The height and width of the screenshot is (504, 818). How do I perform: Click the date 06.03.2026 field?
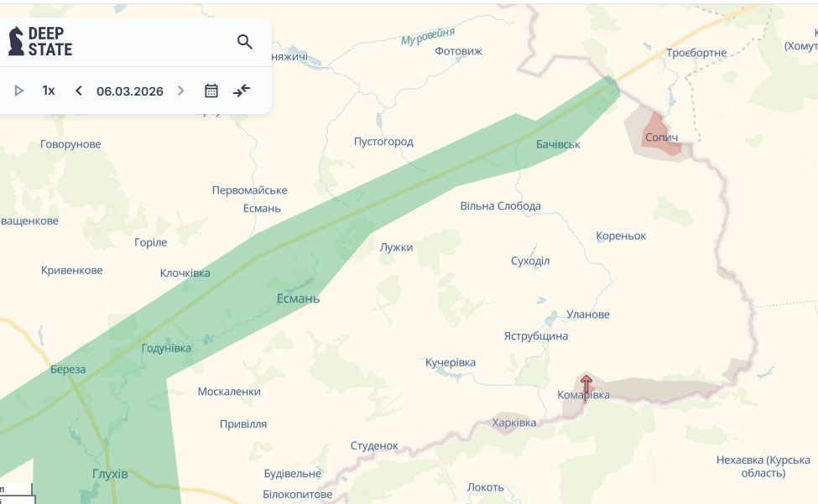click(x=130, y=91)
